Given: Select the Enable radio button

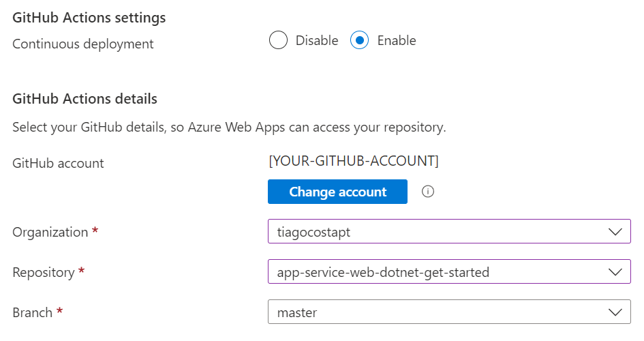Looking at the screenshot, I should (x=360, y=41).
